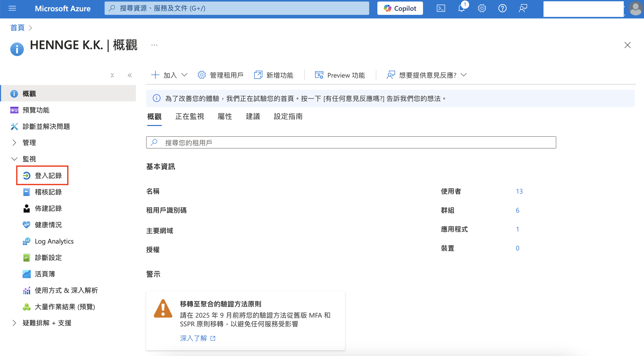
Task: Switch to the 建議 tab
Action: (253, 117)
